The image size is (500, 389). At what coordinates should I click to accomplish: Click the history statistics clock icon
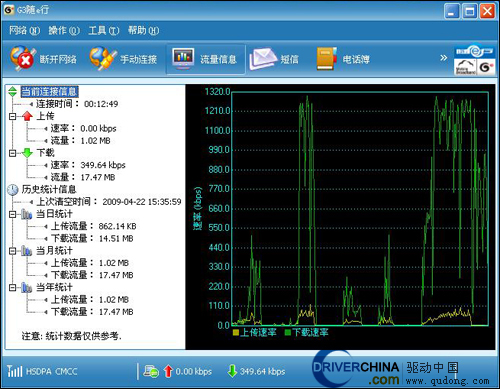click(x=13, y=189)
